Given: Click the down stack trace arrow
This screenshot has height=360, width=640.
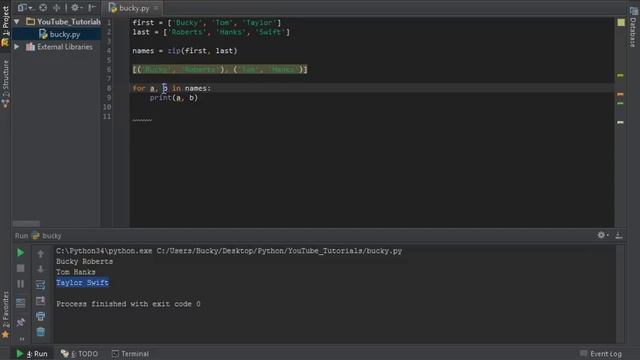Looking at the screenshot, I should [40, 269].
